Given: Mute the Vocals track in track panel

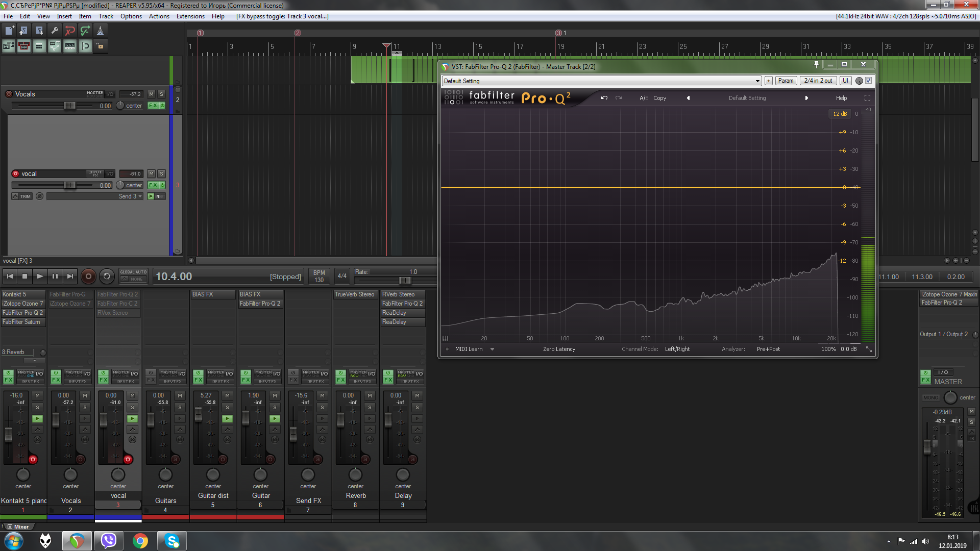Looking at the screenshot, I should 151,94.
